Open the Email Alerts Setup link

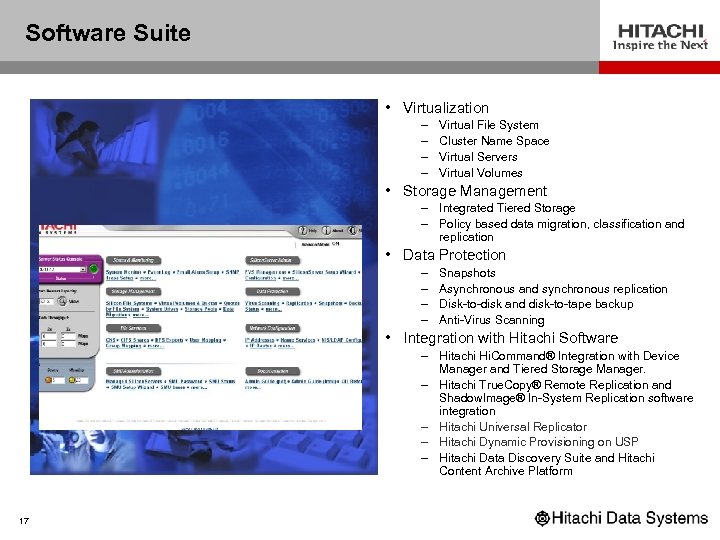(198, 272)
